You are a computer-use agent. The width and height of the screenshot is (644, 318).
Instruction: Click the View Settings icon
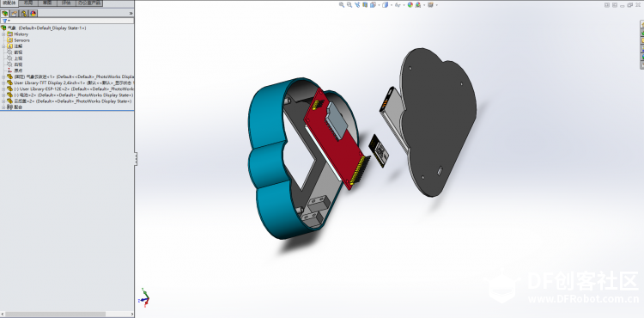pos(430,5)
